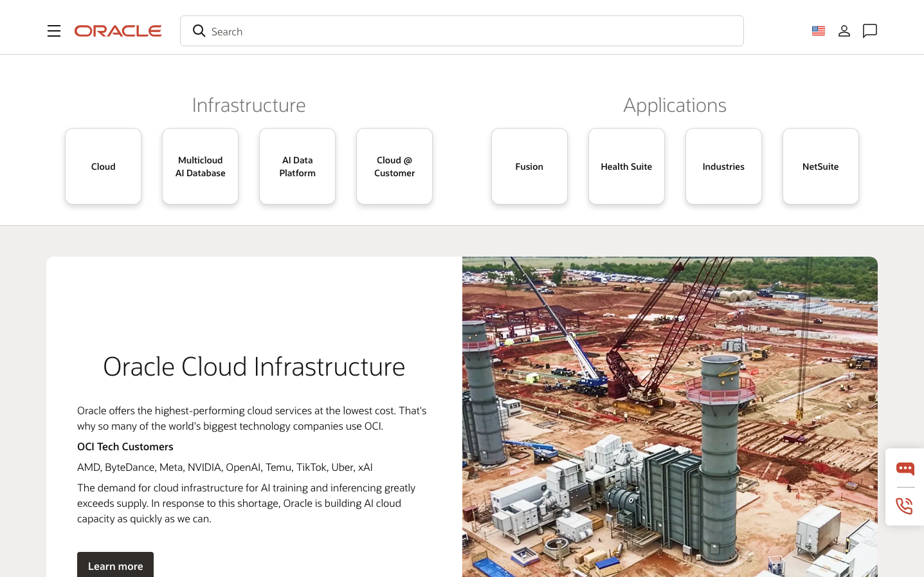This screenshot has height=577, width=924.
Task: Open the Health Suite tile
Action: coord(626,167)
